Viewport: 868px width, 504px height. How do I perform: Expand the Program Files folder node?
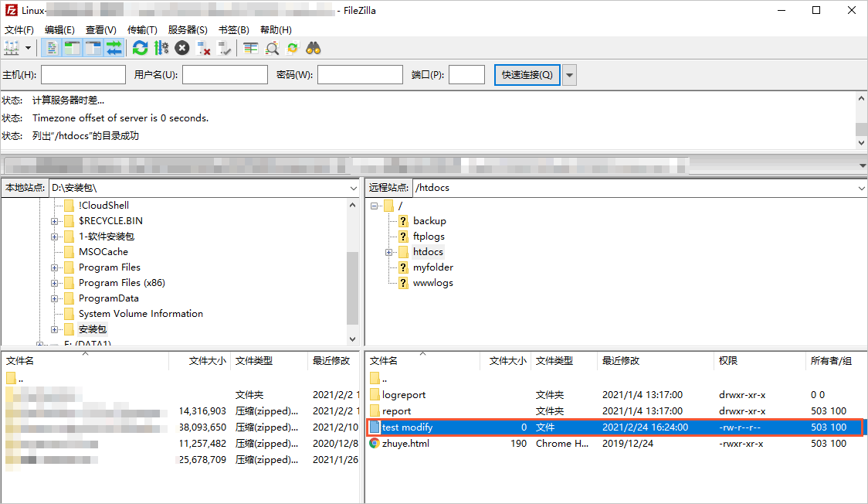click(x=54, y=267)
